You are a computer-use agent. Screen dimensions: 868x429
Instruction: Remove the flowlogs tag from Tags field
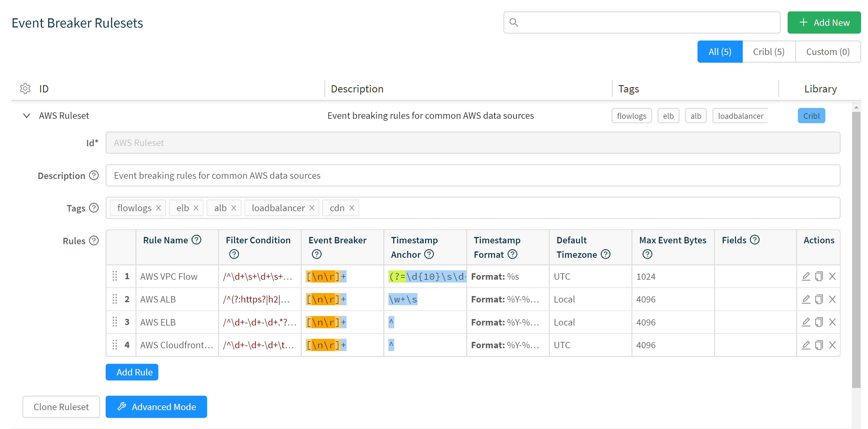(x=159, y=208)
